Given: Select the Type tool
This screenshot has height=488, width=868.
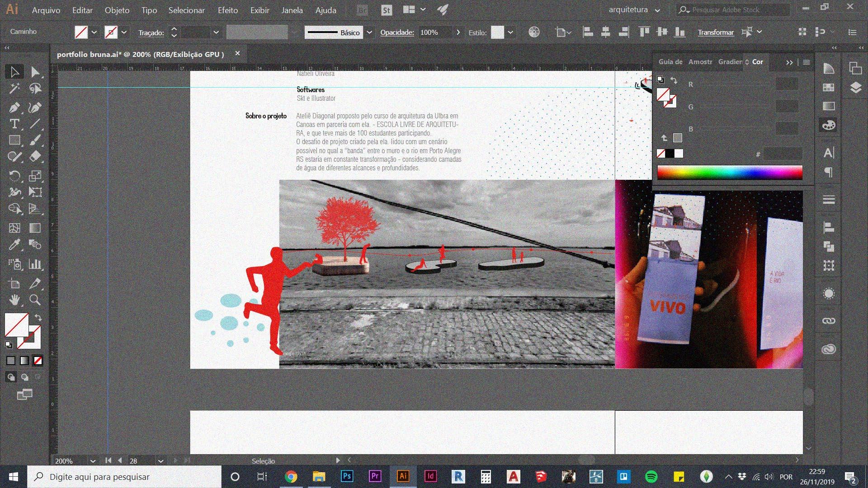Looking at the screenshot, I should click(x=14, y=124).
